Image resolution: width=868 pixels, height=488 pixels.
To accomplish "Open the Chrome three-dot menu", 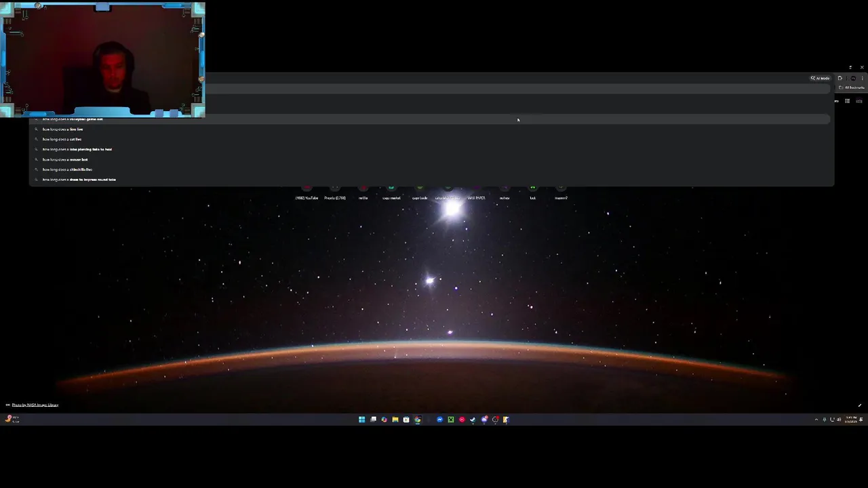I will pos(863,78).
